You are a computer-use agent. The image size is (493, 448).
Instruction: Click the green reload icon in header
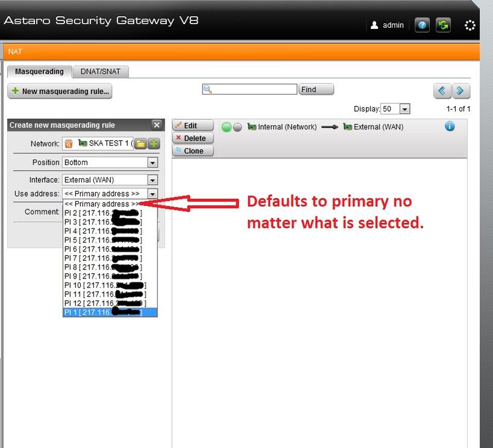pos(443,25)
